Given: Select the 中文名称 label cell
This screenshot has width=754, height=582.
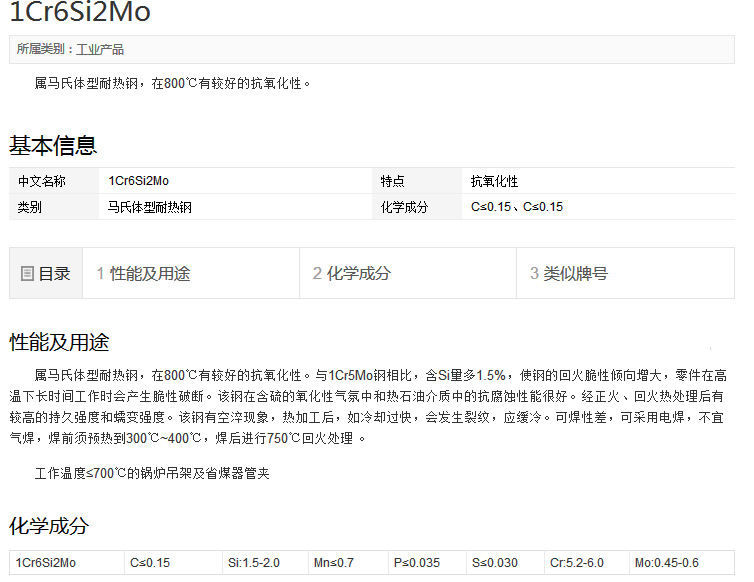Looking at the screenshot, I should coord(42,181).
